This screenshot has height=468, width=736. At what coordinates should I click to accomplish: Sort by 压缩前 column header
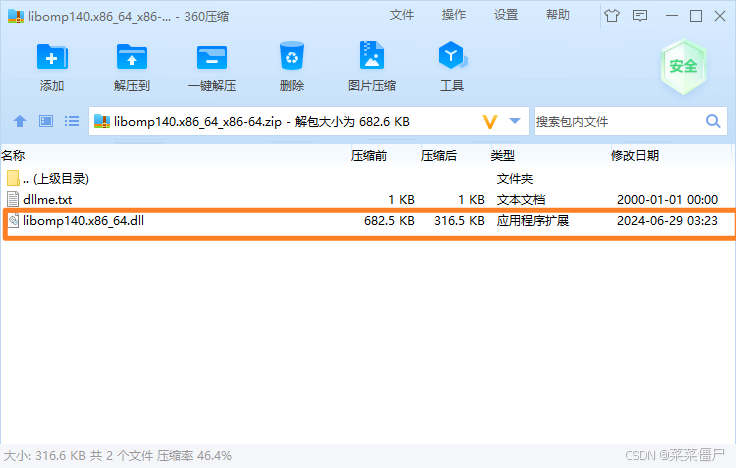(368, 156)
